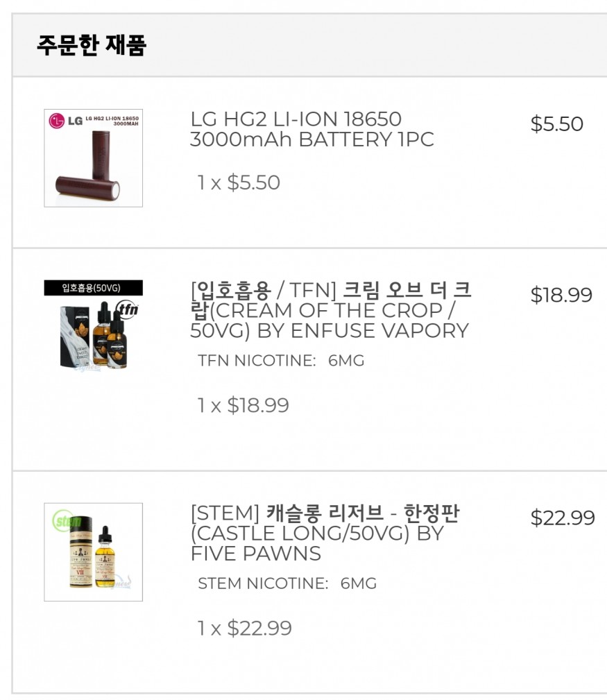
Task: Open the LG HG2 battery product thumbnail
Action: click(93, 158)
